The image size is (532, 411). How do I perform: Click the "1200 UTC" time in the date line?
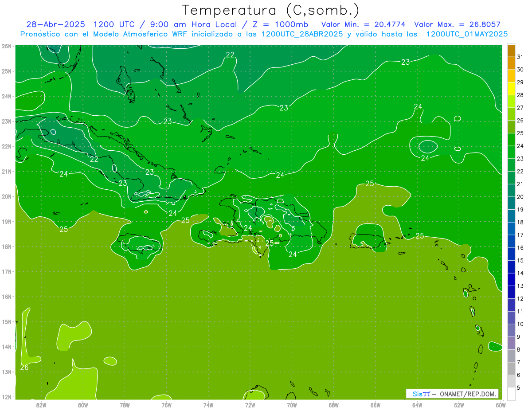pyautogui.click(x=114, y=25)
